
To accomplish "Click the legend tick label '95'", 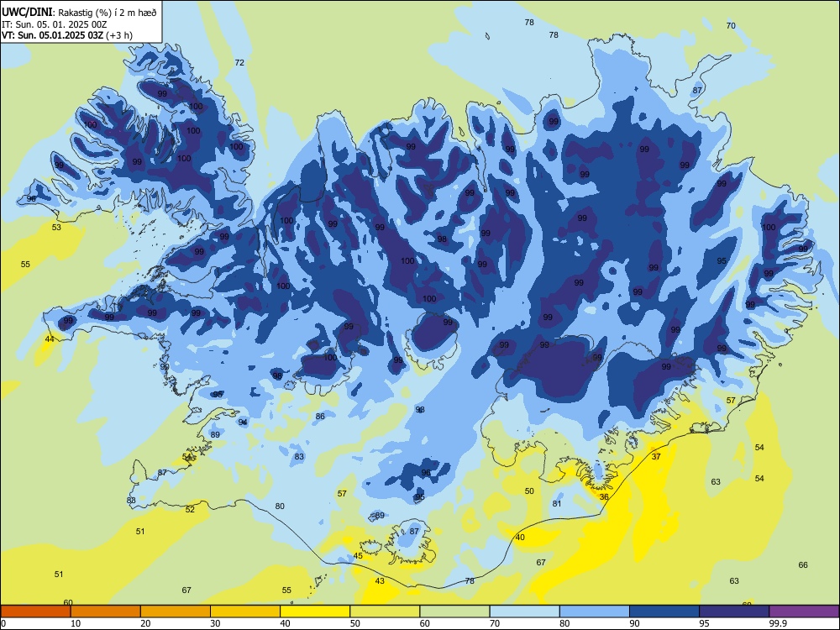I will pyautogui.click(x=704, y=623).
